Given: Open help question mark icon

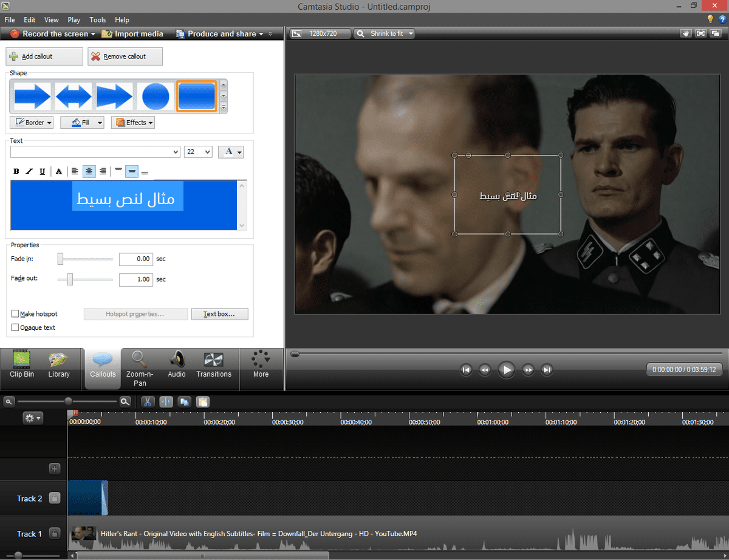Looking at the screenshot, I should click(x=722, y=19).
